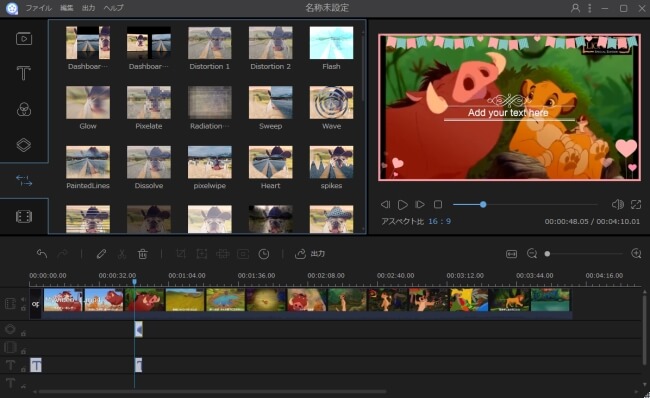Image resolution: width=650 pixels, height=398 pixels.
Task: Open the 出力 menu in menu bar
Action: [88, 8]
